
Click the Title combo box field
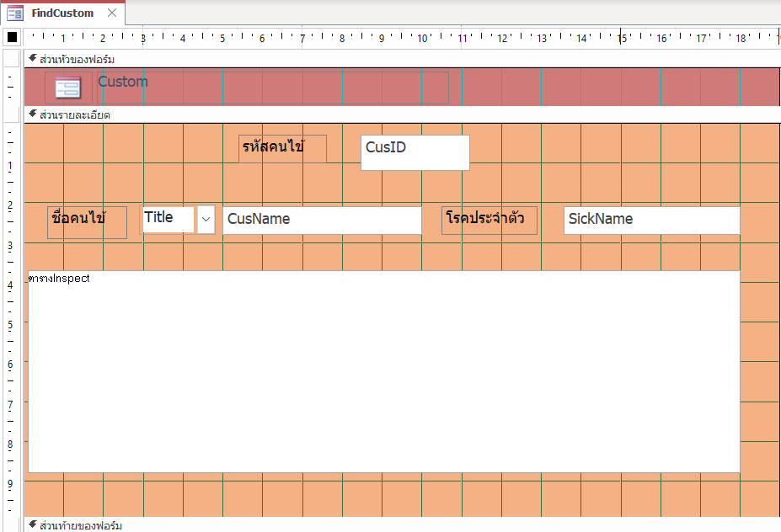point(169,219)
